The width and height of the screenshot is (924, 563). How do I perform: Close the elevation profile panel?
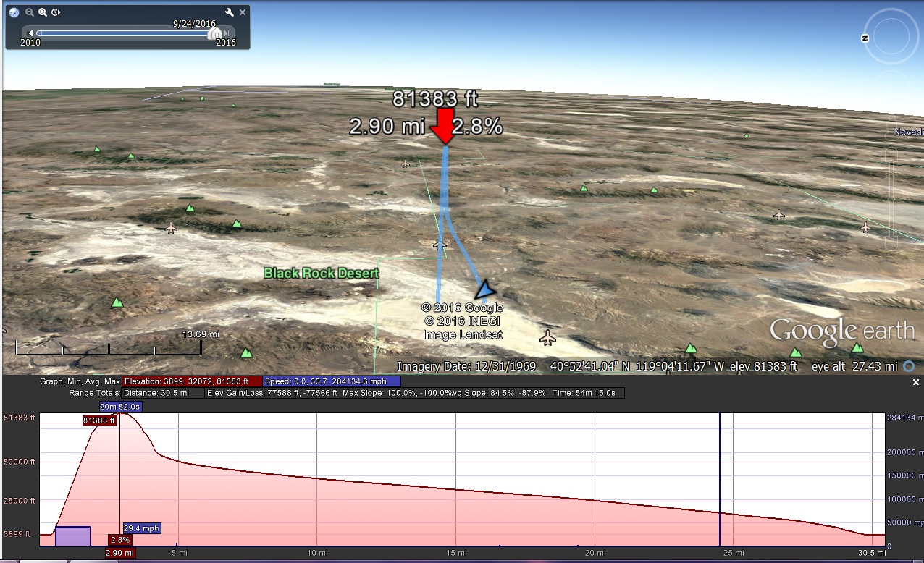click(x=915, y=382)
